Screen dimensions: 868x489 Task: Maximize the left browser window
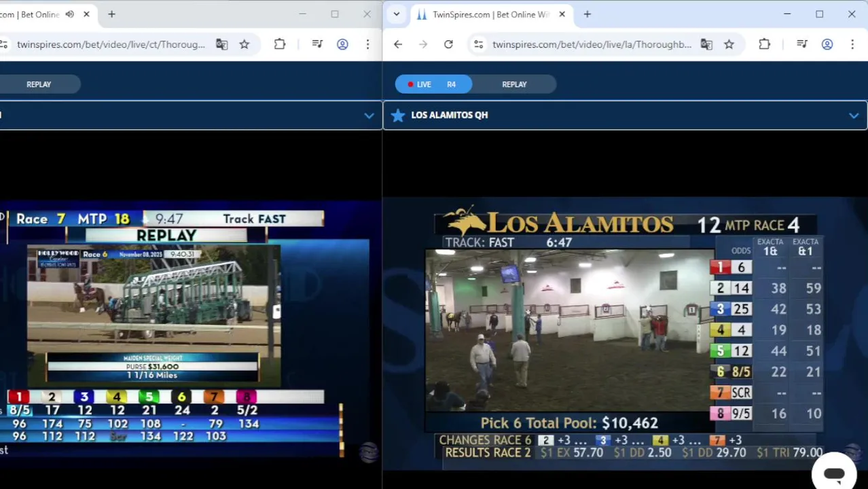[x=335, y=14]
